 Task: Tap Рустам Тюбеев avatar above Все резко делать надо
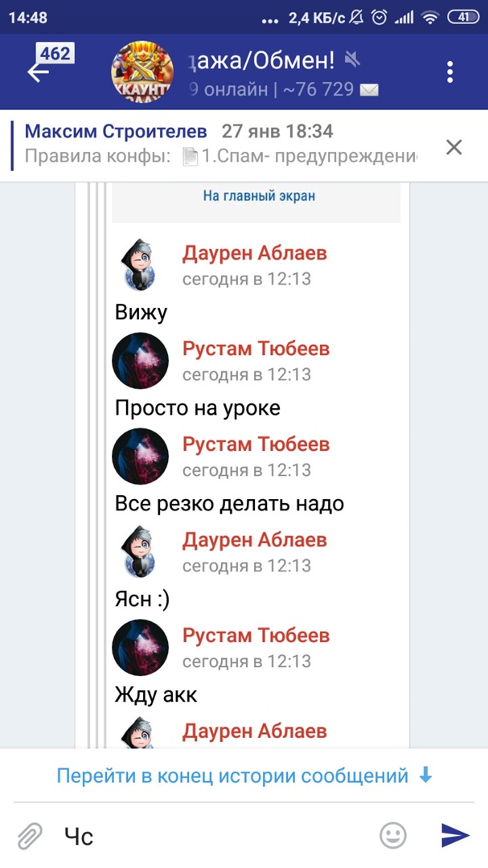[140, 457]
